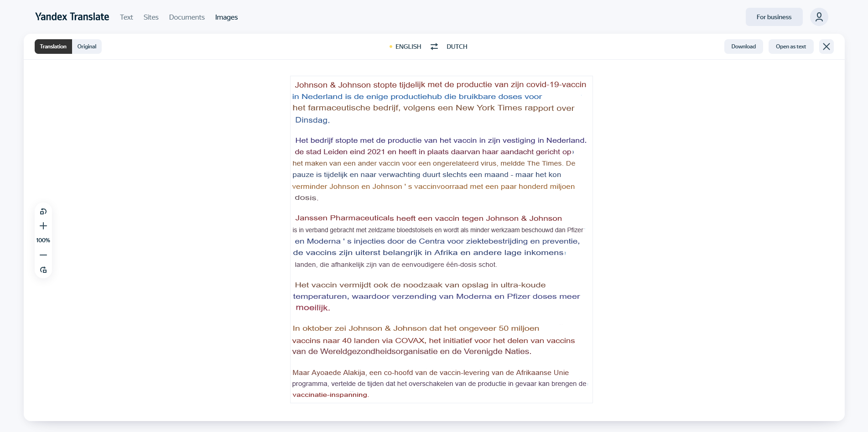Screen dimensions: 868x432
Task: Click the For business button
Action: [774, 17]
